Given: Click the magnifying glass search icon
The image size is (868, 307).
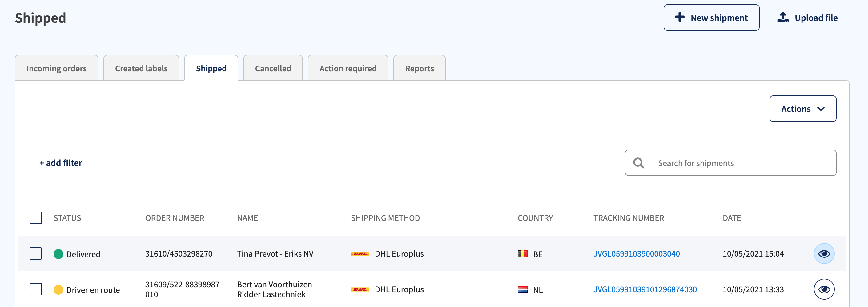Looking at the screenshot, I should point(638,163).
